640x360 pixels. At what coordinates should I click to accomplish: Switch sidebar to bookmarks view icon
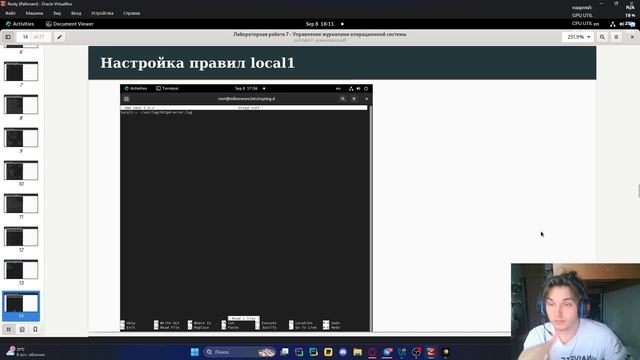point(36,329)
